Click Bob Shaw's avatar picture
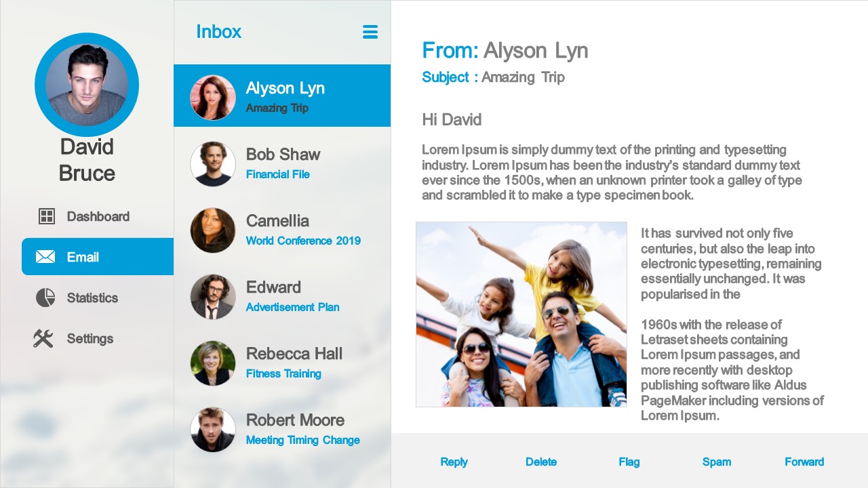 212,163
